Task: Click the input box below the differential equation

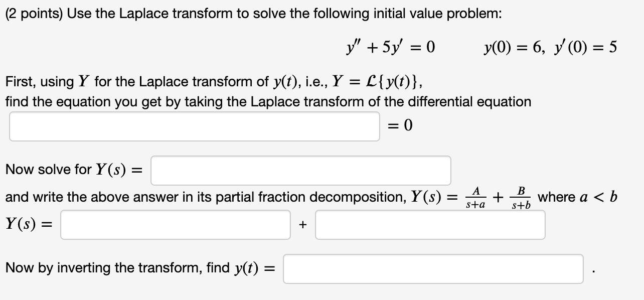Action: pos(194,126)
